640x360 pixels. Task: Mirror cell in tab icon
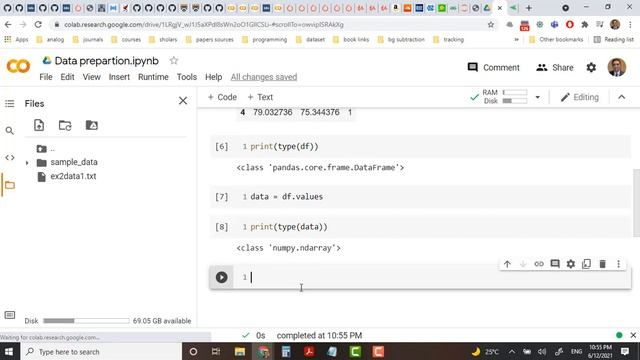pyautogui.click(x=587, y=264)
